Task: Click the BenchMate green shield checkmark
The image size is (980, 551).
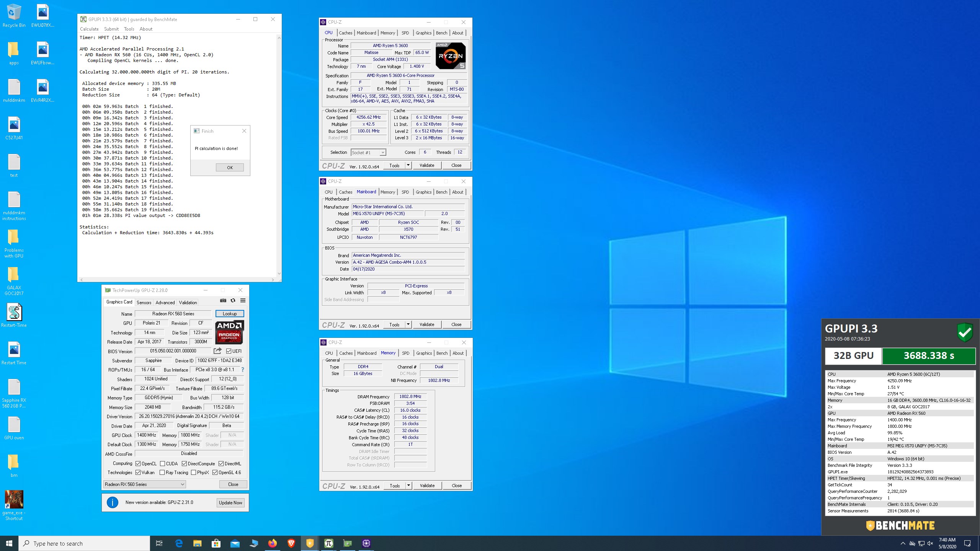Action: click(965, 332)
